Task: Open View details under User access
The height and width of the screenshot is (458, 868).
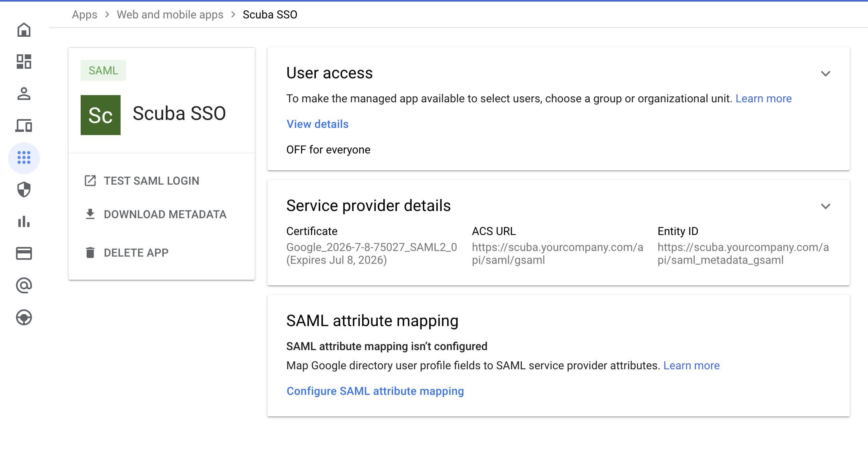Action: [317, 124]
